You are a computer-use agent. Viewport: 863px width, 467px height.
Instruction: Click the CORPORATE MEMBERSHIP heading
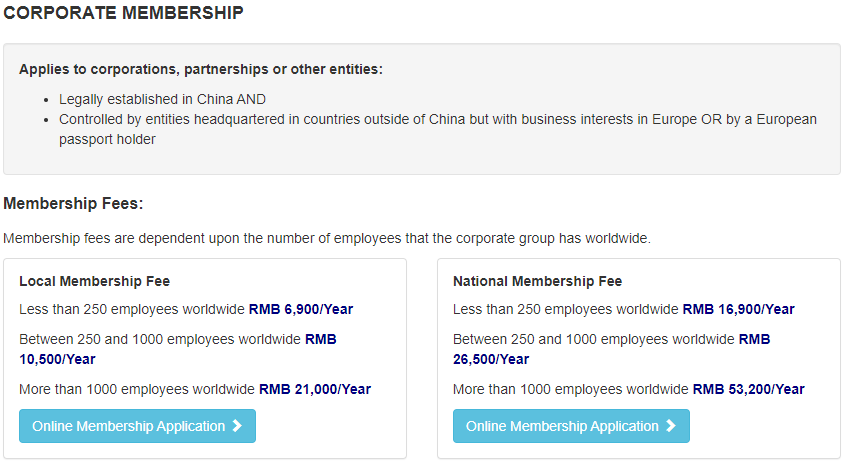click(x=123, y=14)
